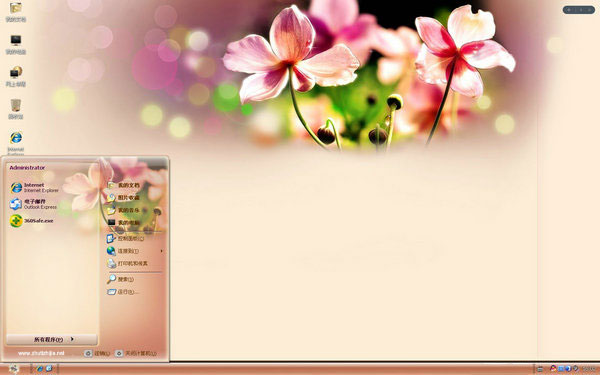The width and height of the screenshot is (600, 375).
Task: Open 我的音乐 music folder in Start menu
Action: click(124, 210)
